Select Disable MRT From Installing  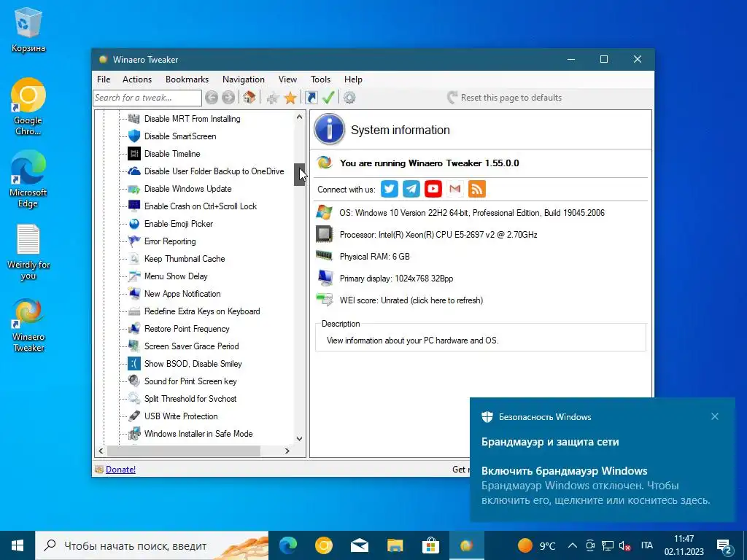[x=192, y=119]
